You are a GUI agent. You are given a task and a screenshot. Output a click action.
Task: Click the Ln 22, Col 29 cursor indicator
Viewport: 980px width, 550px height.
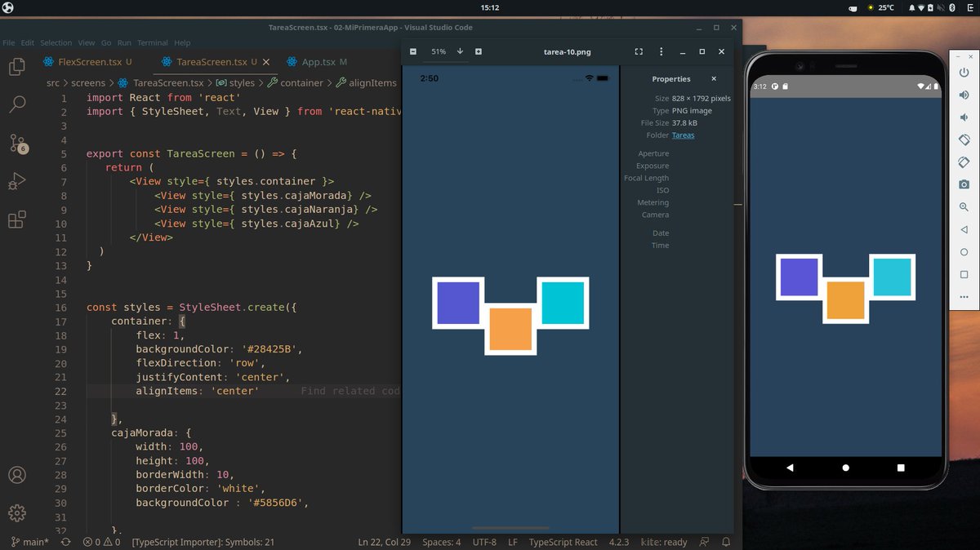click(384, 542)
